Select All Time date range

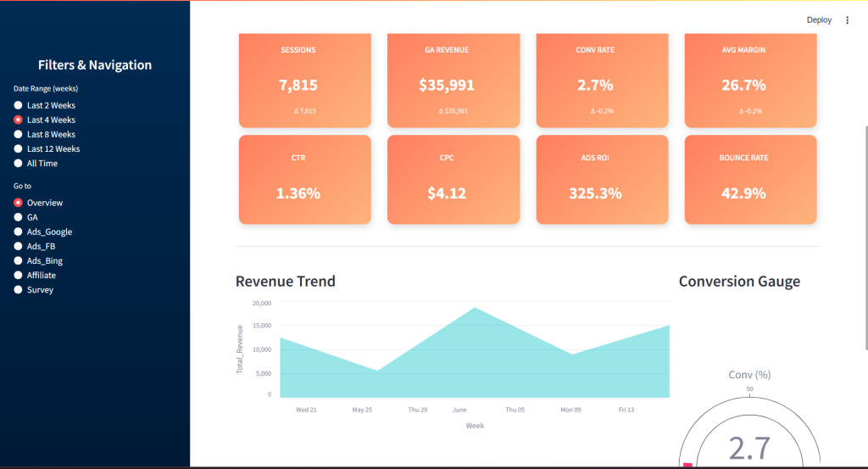pos(19,164)
